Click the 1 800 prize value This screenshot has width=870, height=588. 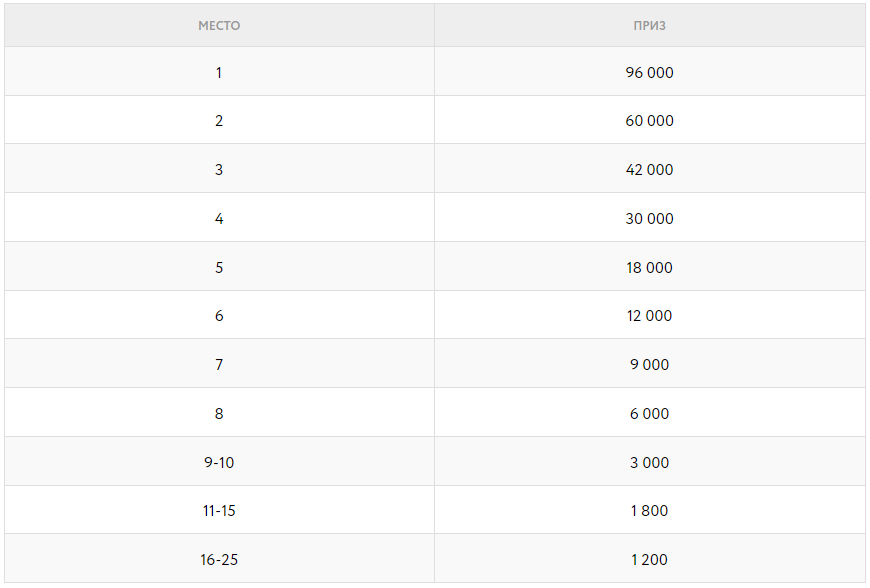(649, 511)
